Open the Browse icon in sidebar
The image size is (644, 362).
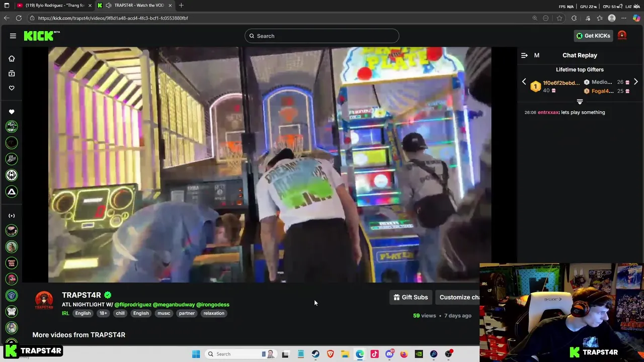pyautogui.click(x=12, y=73)
